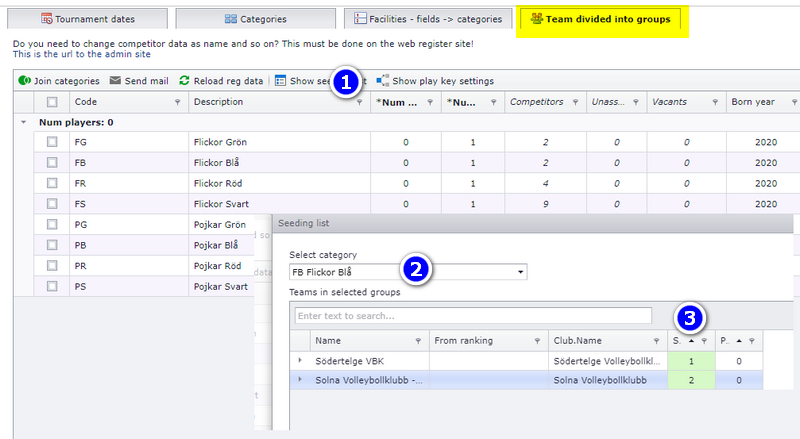This screenshot has height=439, width=800.
Task: Click the Enter text to search field
Action: [x=473, y=315]
